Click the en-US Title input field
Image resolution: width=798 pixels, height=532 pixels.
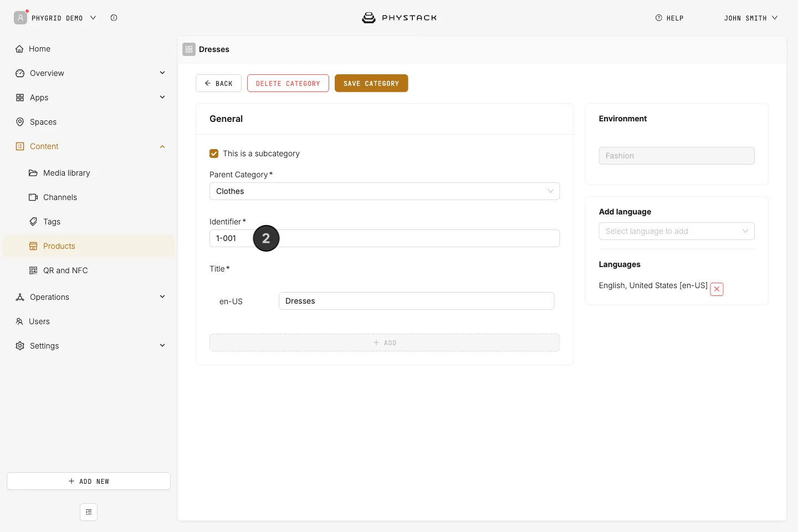pos(416,301)
